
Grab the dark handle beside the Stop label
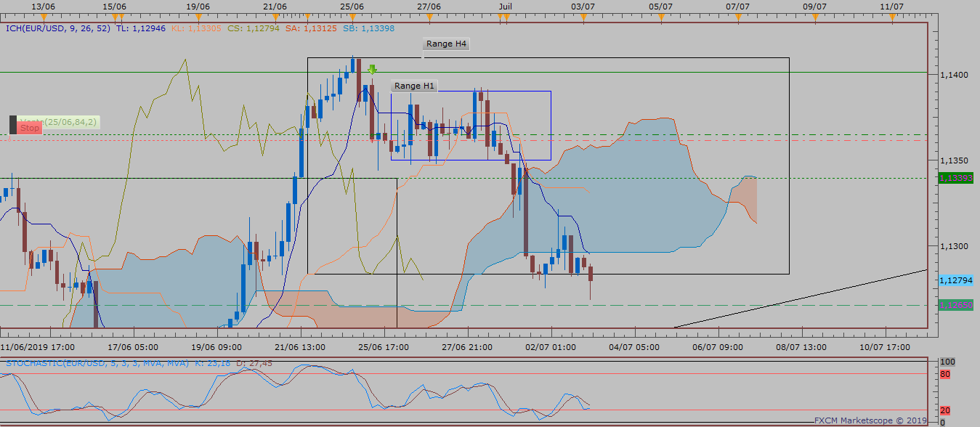(x=13, y=125)
